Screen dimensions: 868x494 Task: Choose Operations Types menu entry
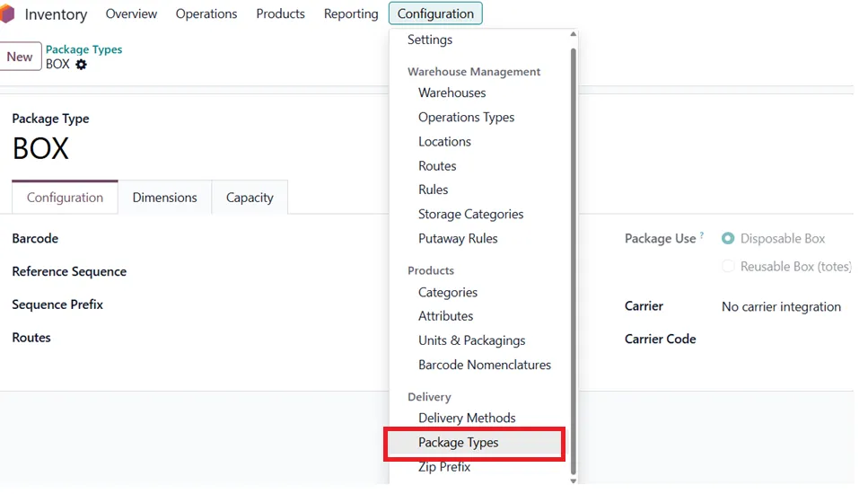pyautogui.click(x=466, y=118)
